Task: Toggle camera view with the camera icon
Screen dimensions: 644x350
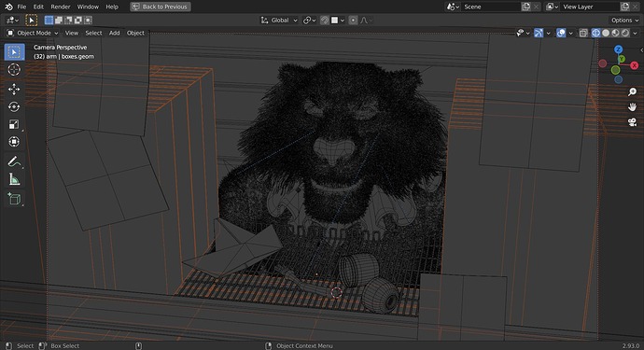Action: pos(632,122)
